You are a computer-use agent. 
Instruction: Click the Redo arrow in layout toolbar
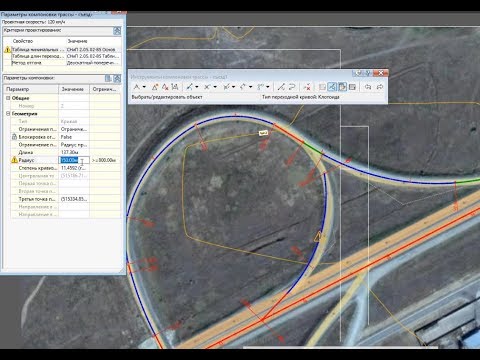click(x=379, y=87)
